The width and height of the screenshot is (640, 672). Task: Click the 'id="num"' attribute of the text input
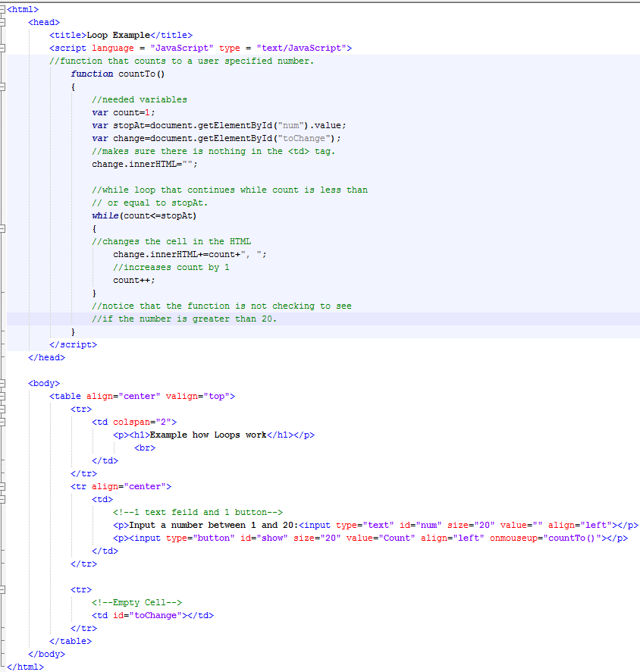pyautogui.click(x=421, y=525)
